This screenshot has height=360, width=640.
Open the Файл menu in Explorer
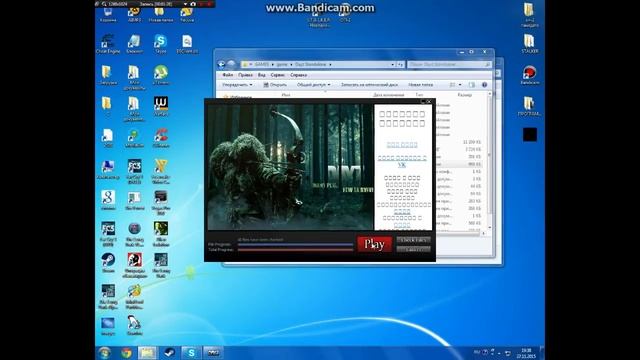227,75
